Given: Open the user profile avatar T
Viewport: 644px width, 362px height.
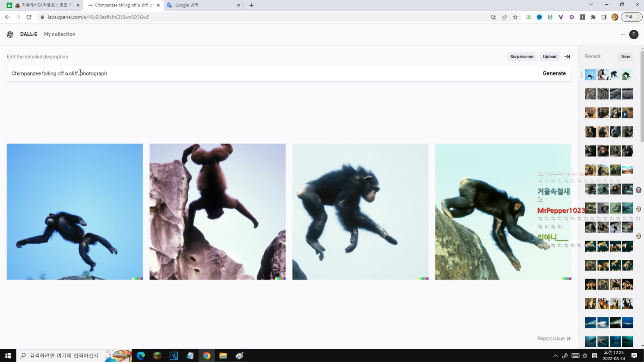Looking at the screenshot, I should tap(634, 35).
